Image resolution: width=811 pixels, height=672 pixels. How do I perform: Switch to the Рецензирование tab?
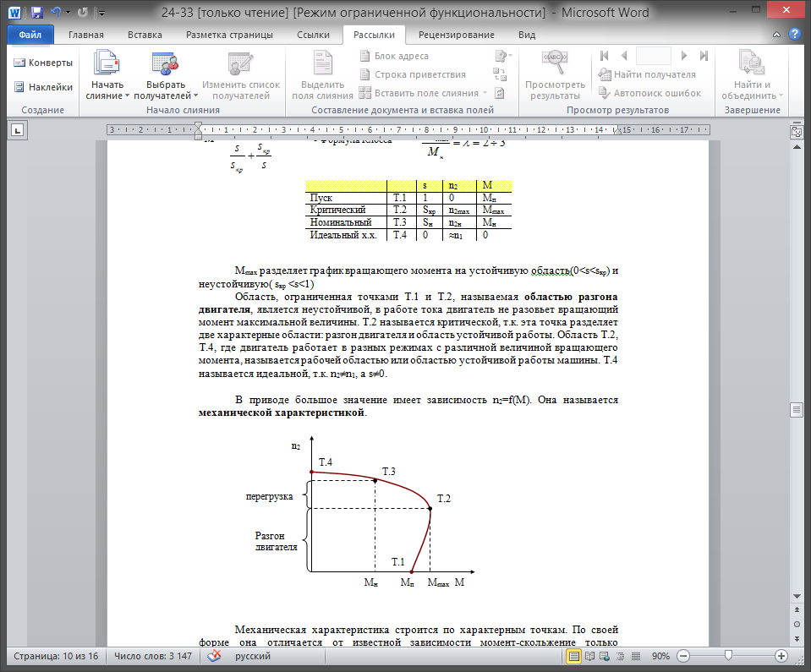(x=456, y=35)
